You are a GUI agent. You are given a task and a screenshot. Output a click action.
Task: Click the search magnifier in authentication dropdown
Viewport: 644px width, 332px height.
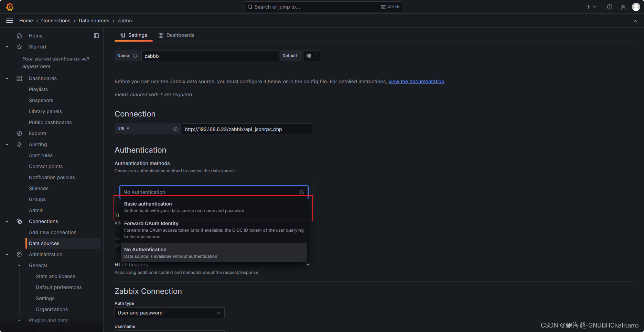tap(302, 192)
